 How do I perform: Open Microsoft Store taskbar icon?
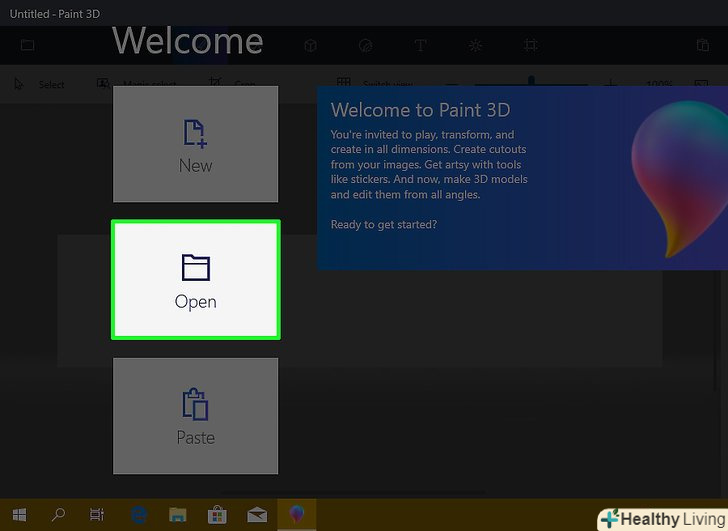[x=217, y=514]
